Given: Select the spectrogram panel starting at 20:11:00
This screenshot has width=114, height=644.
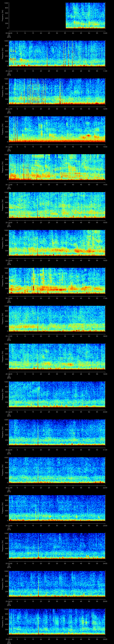Looking at the screenshot, I should pos(57,91).
